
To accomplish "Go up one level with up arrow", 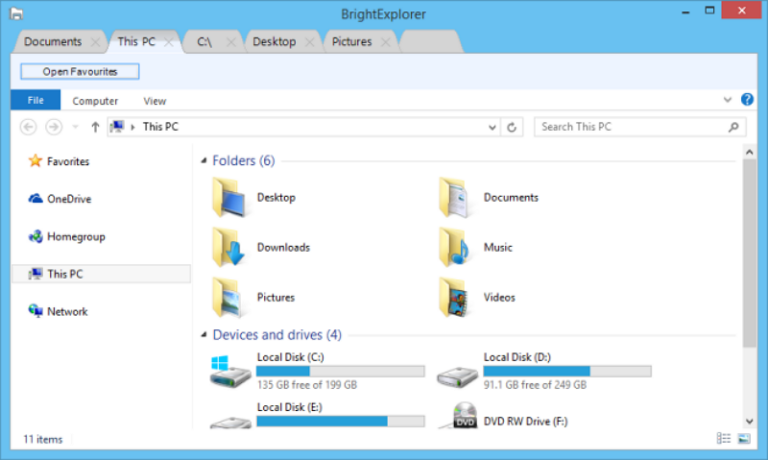I will (95, 127).
